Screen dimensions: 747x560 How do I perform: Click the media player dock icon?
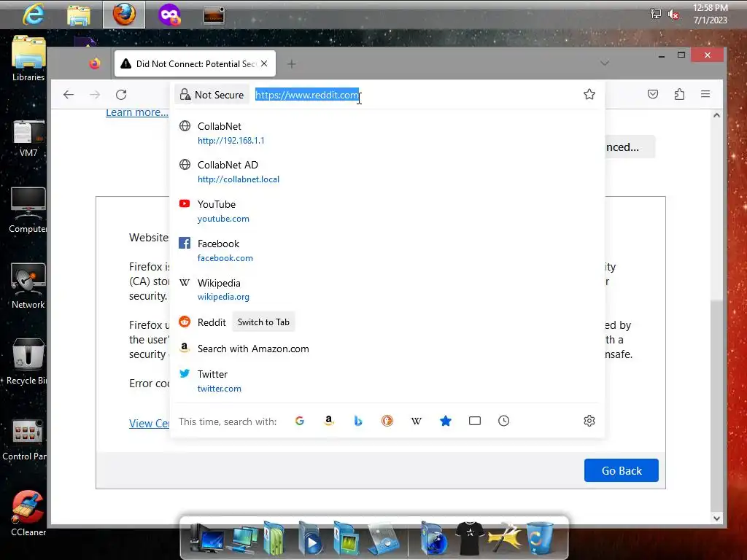(310, 539)
